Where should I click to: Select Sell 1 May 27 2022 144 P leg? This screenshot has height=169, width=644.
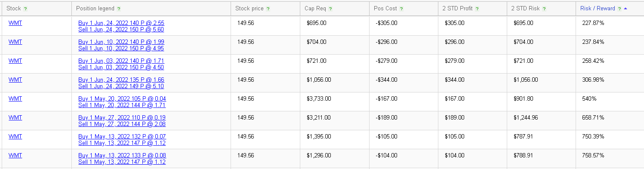122,124
